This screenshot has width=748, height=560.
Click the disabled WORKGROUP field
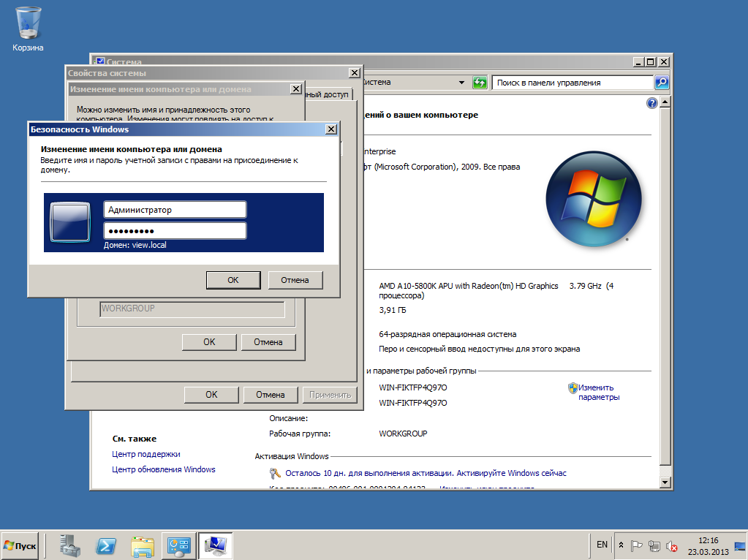pyautogui.click(x=192, y=309)
